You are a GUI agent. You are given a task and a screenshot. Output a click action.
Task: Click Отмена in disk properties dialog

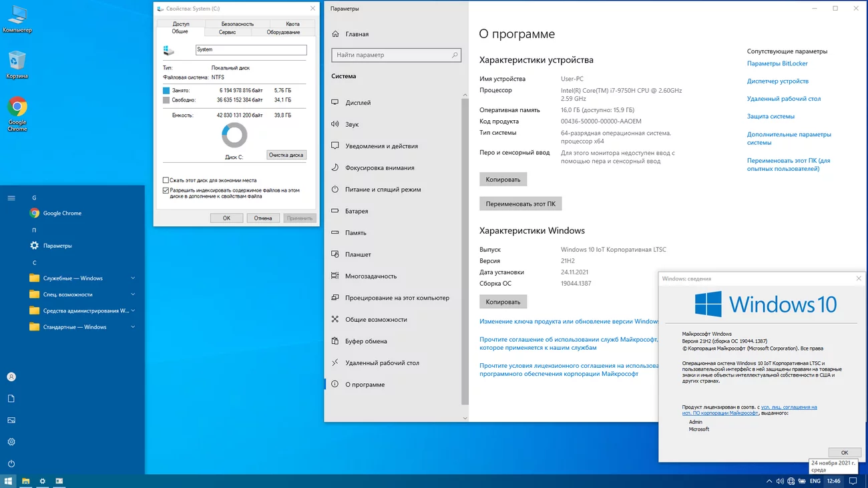[x=263, y=218]
